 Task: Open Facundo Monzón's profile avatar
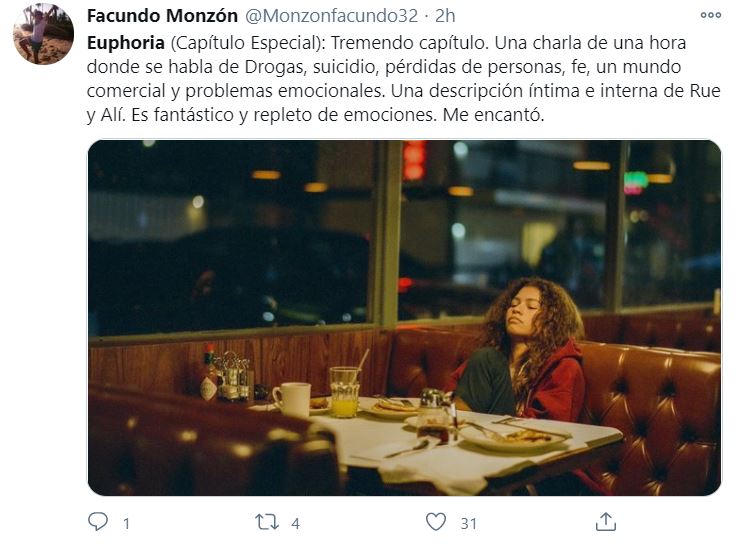43,34
